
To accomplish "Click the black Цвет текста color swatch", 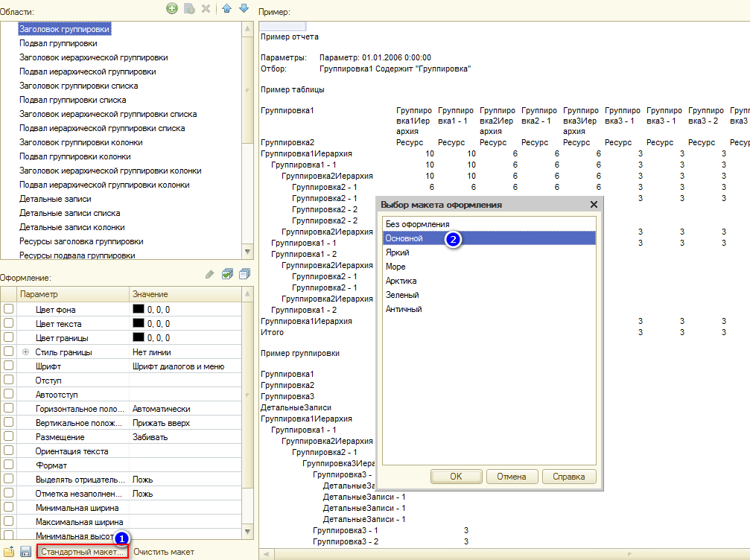I will click(x=138, y=324).
